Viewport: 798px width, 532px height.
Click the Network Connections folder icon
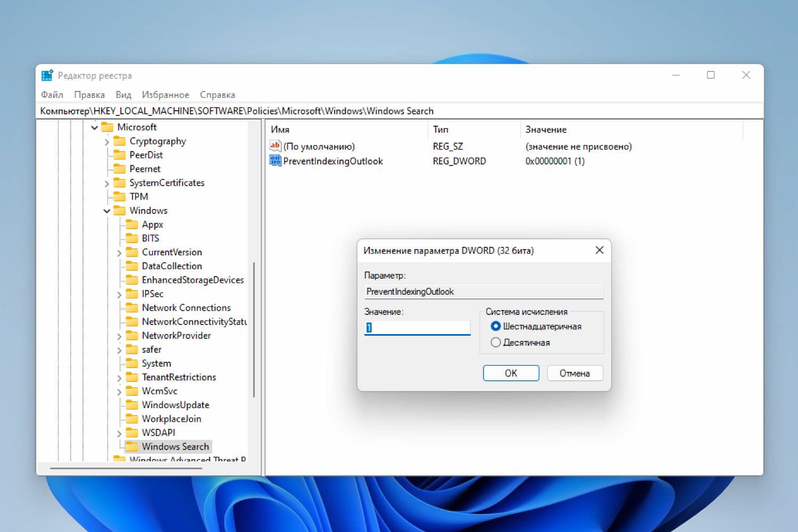[132, 307]
